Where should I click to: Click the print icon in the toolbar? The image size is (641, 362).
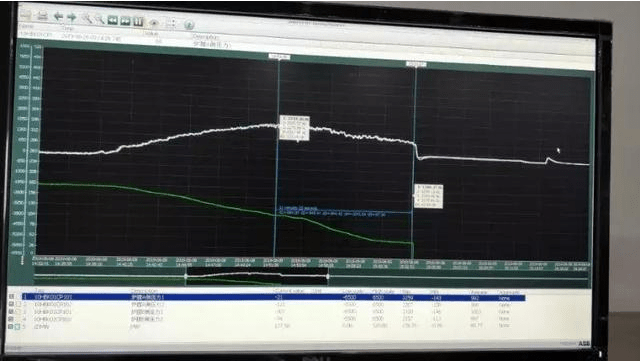42,16
